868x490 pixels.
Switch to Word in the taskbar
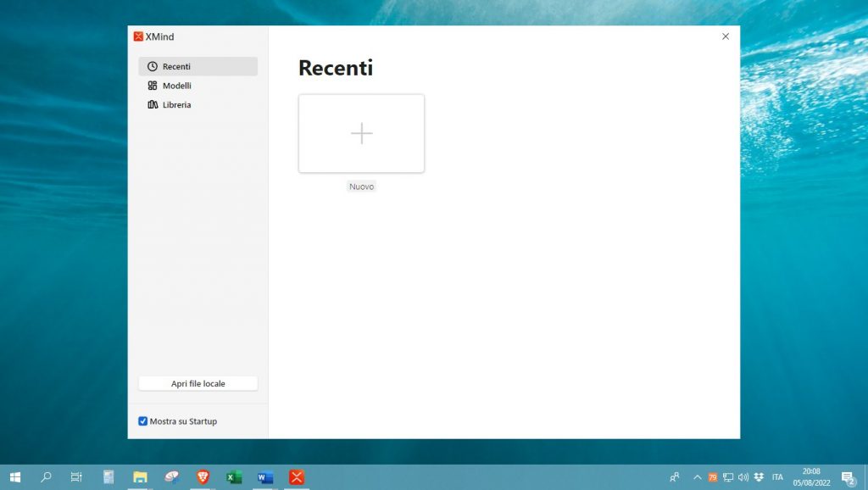point(265,477)
